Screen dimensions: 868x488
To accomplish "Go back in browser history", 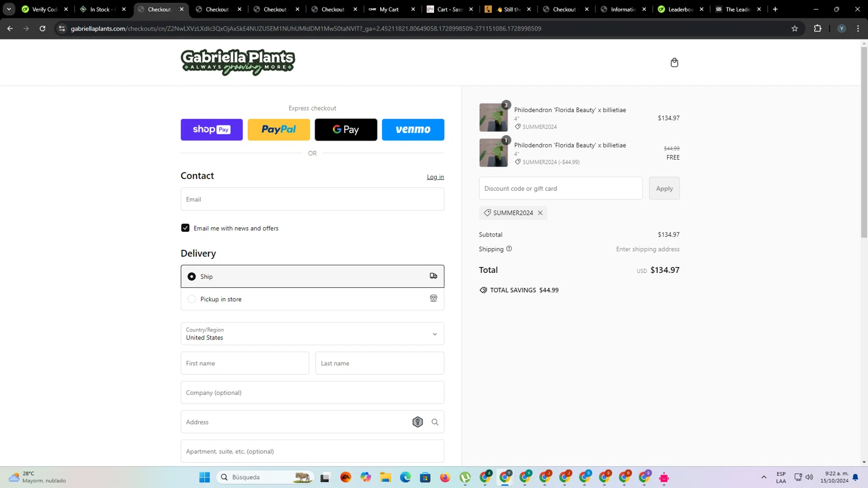I will point(10,28).
